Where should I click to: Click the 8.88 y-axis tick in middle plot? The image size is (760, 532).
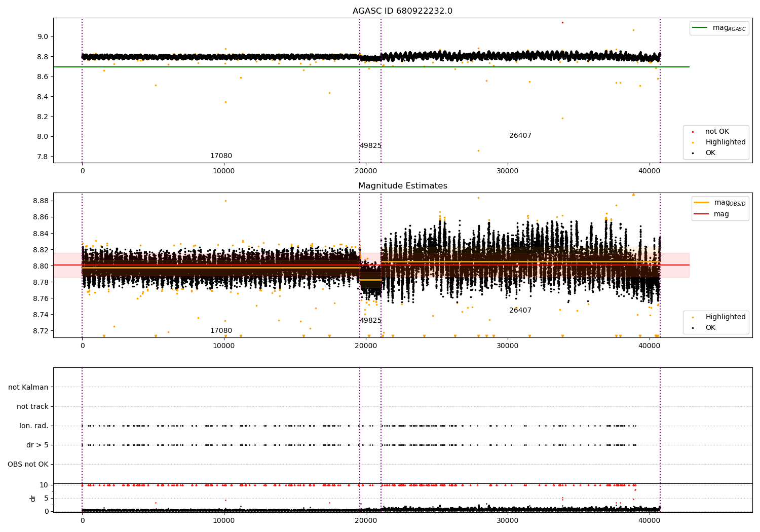41,201
